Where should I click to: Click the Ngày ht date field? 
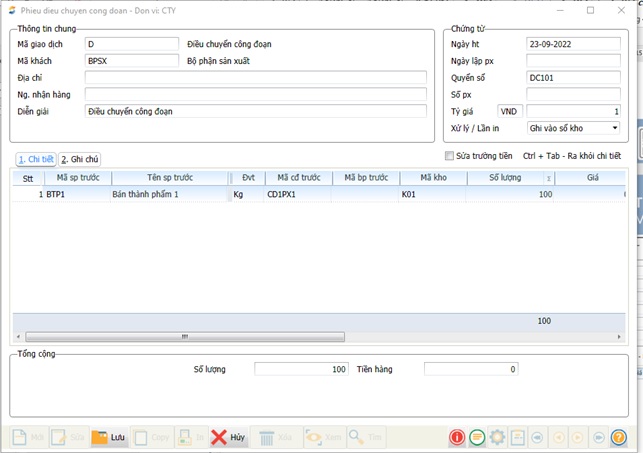(573, 44)
